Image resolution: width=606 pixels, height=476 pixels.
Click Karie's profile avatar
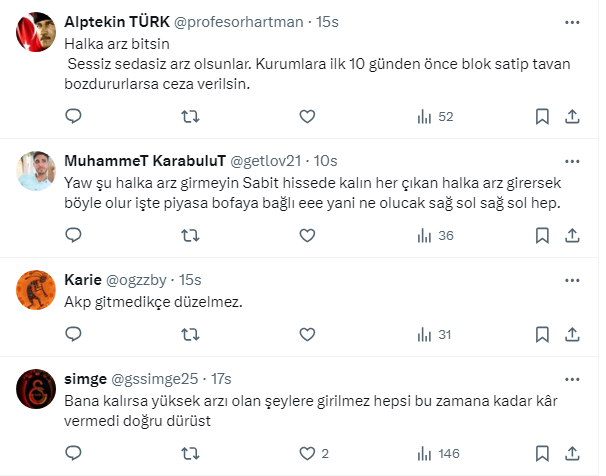click(x=36, y=290)
